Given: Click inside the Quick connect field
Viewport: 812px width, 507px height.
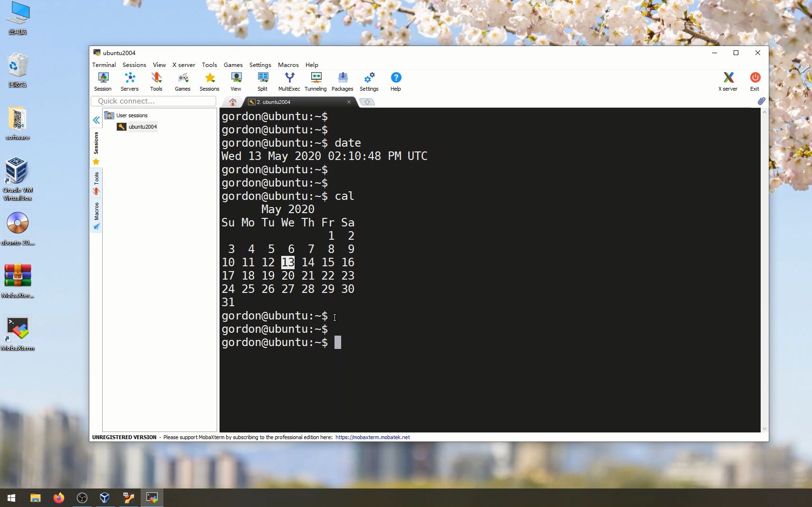Looking at the screenshot, I should [153, 101].
